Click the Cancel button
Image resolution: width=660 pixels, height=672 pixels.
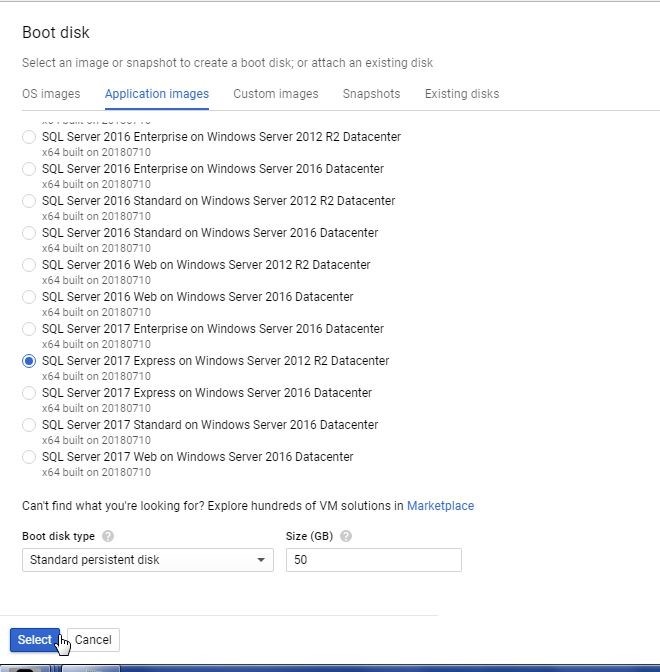93,640
